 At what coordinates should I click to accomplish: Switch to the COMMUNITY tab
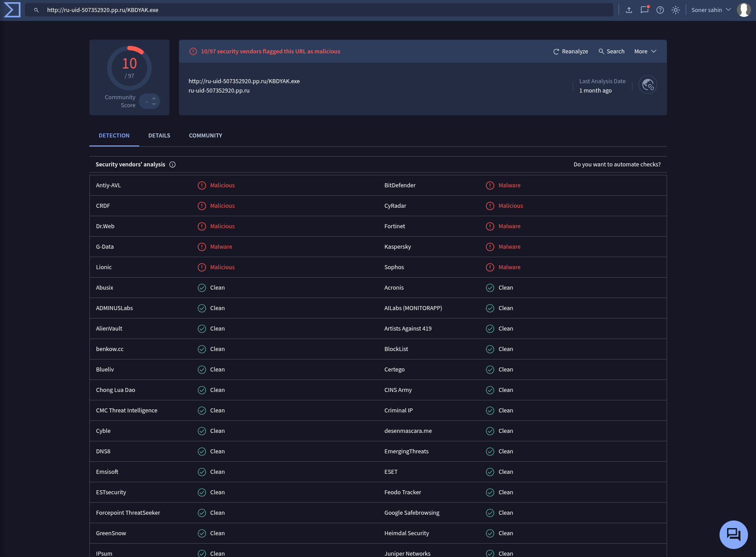coord(205,135)
